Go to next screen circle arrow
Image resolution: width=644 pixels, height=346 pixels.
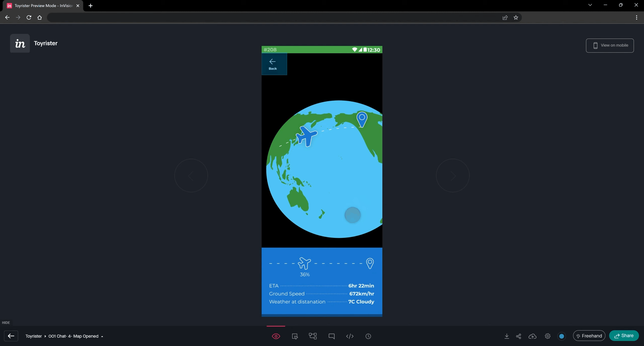coord(453,176)
